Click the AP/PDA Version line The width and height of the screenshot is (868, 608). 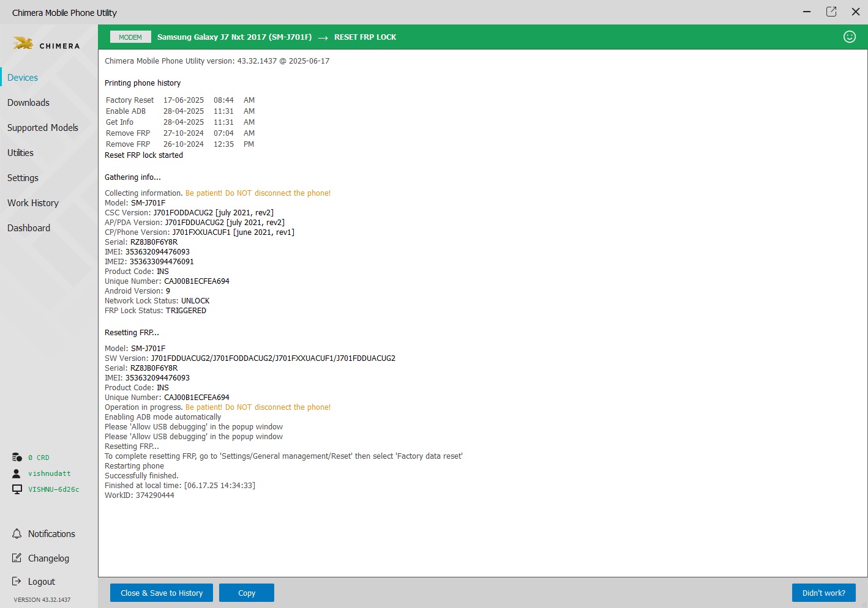coord(195,223)
